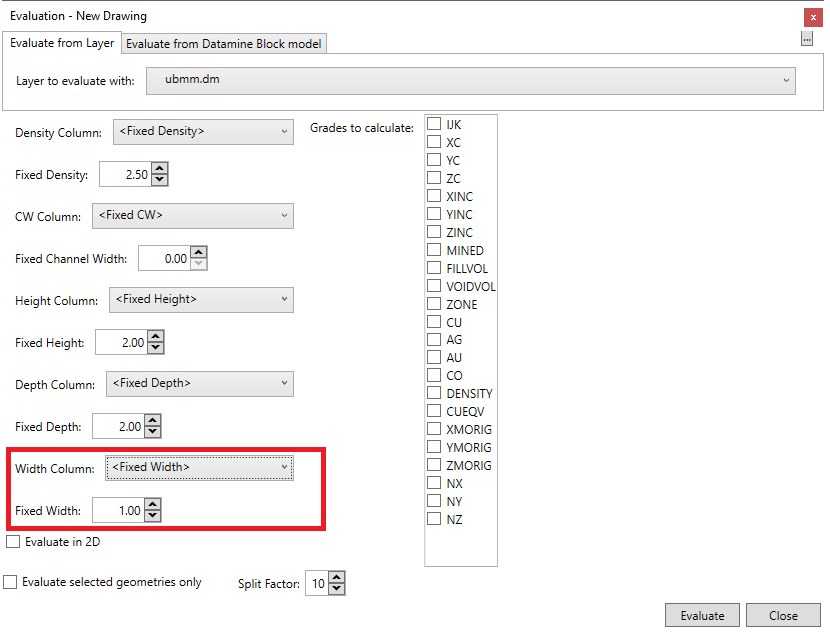Decrease Fixed Width with down arrow
This screenshot has height=638, width=830.
(x=153, y=516)
